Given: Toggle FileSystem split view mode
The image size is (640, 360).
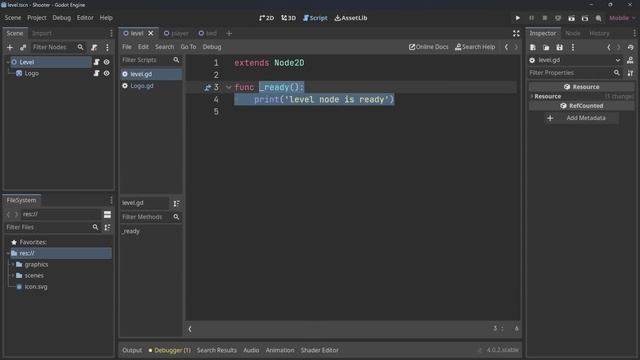Looking at the screenshot, I should pyautogui.click(x=107, y=215).
